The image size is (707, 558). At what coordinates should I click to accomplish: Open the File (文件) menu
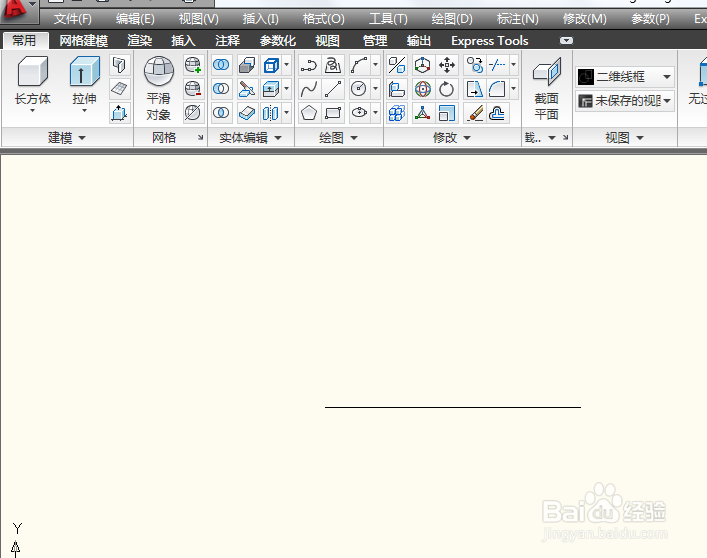pyautogui.click(x=73, y=19)
